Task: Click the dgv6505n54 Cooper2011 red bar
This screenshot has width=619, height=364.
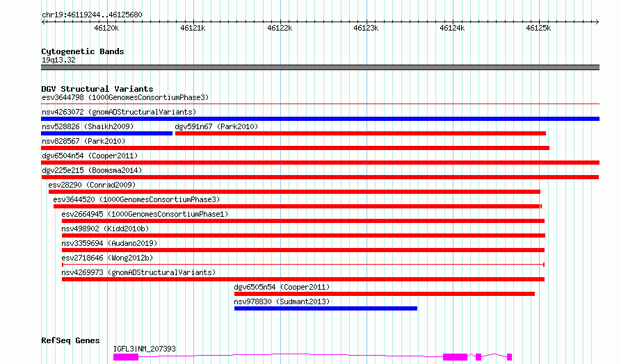Action: (x=385, y=294)
